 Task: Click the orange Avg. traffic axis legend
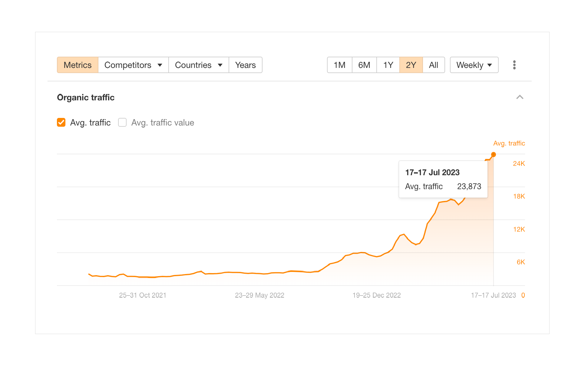(509, 143)
